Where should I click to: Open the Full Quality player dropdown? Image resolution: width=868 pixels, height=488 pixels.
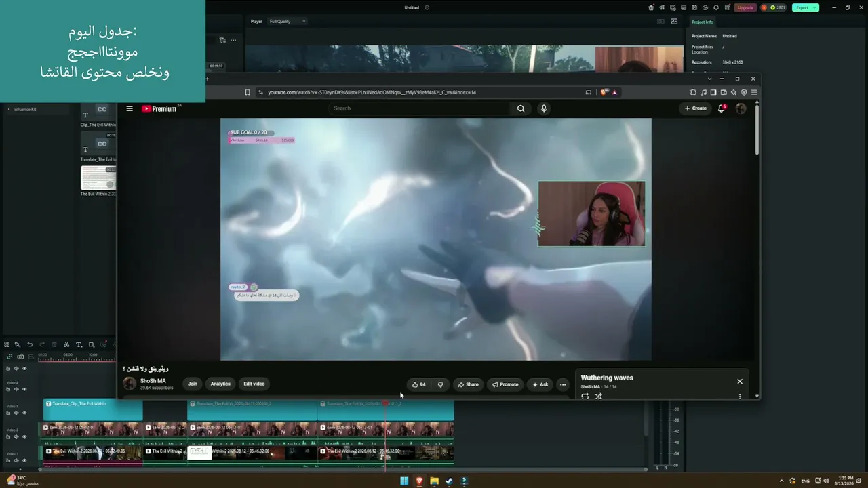(288, 21)
